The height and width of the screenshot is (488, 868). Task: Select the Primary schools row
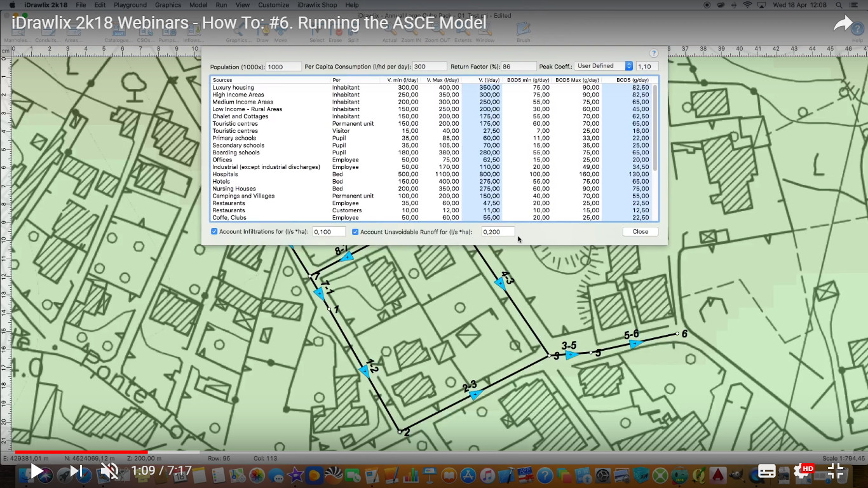click(x=431, y=138)
